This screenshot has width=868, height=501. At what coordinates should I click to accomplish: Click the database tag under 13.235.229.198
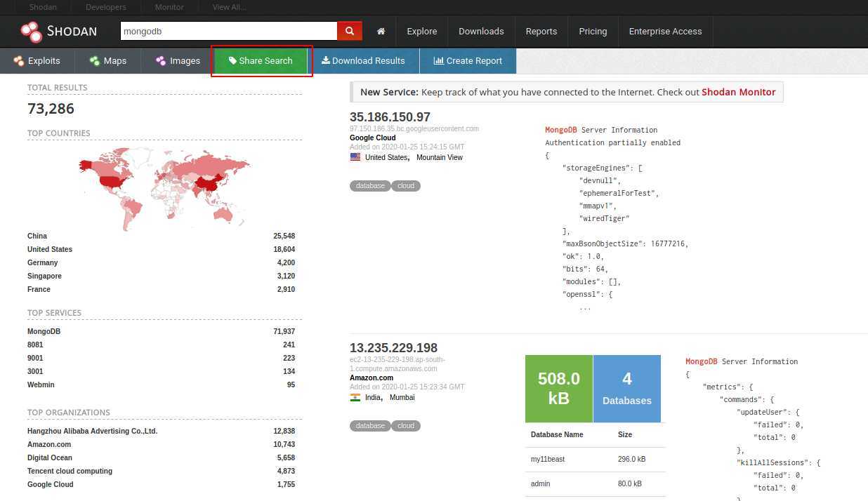(x=370, y=426)
